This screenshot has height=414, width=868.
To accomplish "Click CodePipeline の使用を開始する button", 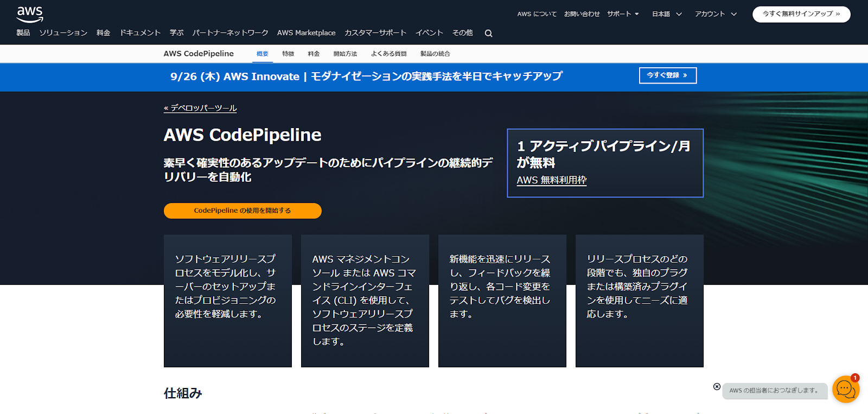I will tap(242, 211).
